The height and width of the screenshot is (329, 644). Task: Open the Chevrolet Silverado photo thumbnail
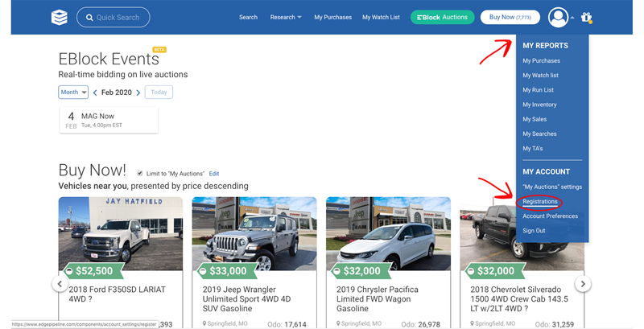pyautogui.click(x=522, y=233)
